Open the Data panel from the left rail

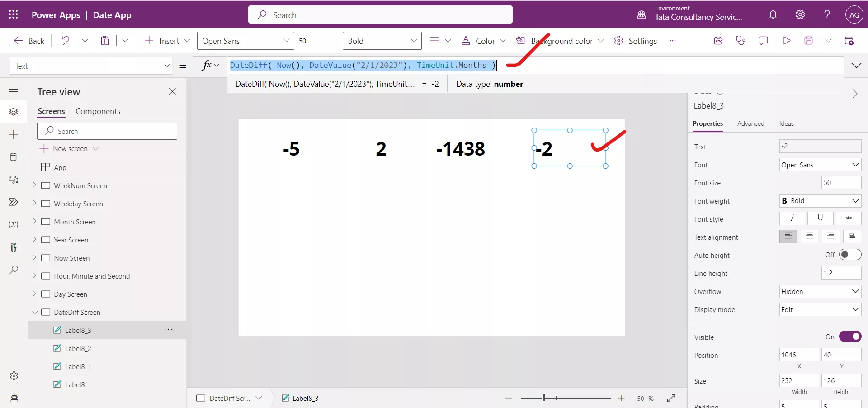[x=14, y=157]
